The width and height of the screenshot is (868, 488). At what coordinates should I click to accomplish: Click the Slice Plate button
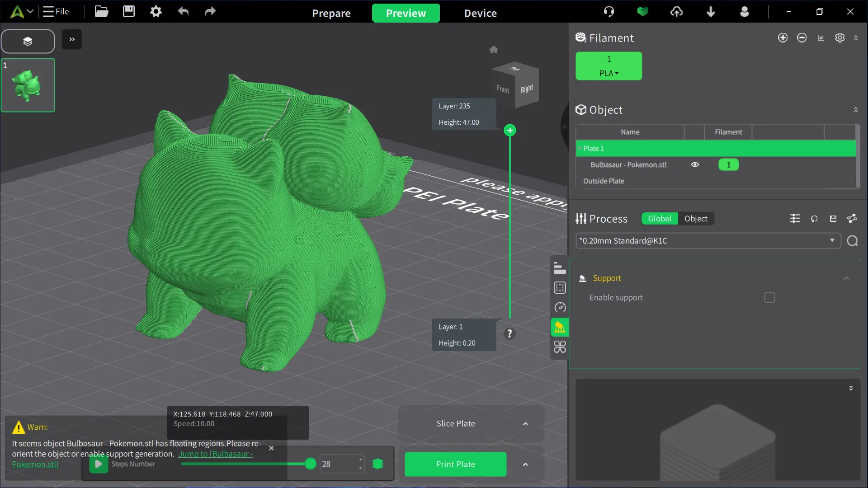coord(456,423)
